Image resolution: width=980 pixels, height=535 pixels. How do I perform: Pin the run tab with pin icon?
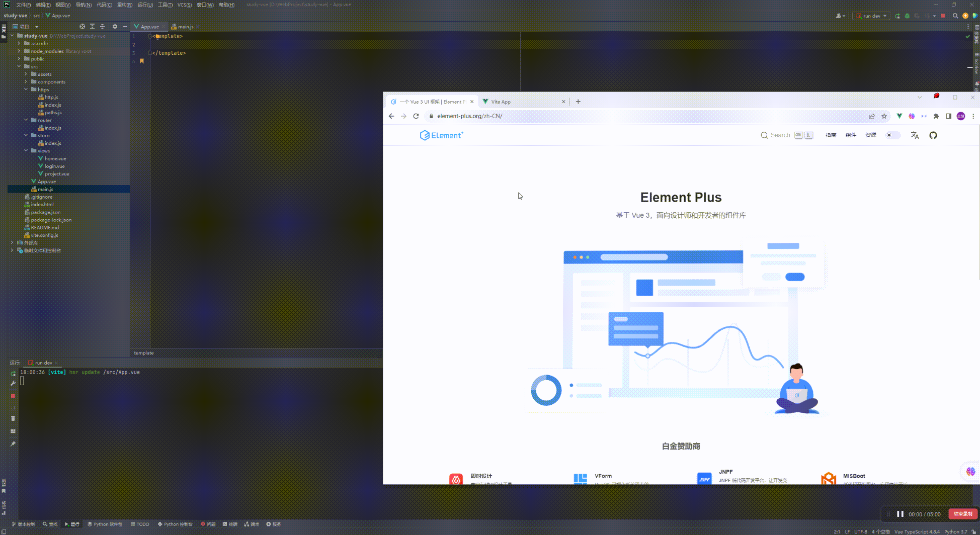13,443
